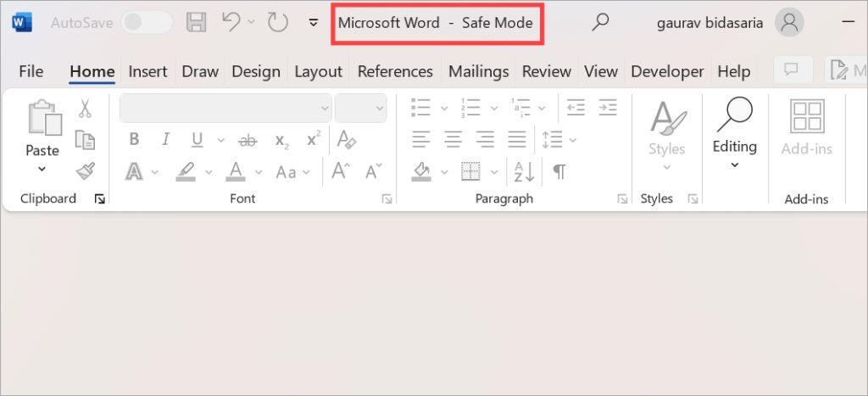Justify the paragraph text
868x396 pixels.
(517, 140)
